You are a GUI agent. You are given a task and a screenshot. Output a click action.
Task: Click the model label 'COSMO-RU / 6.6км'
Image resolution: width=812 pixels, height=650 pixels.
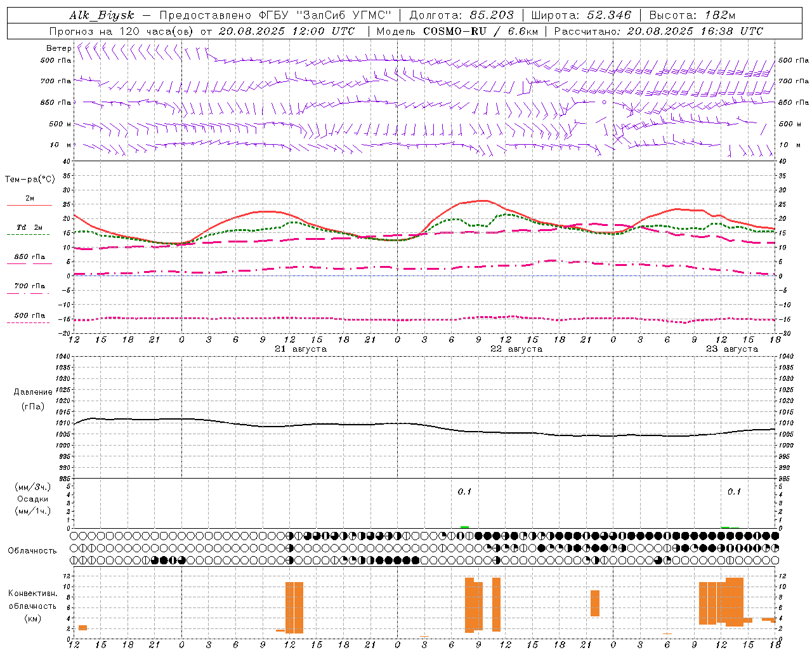click(480, 31)
